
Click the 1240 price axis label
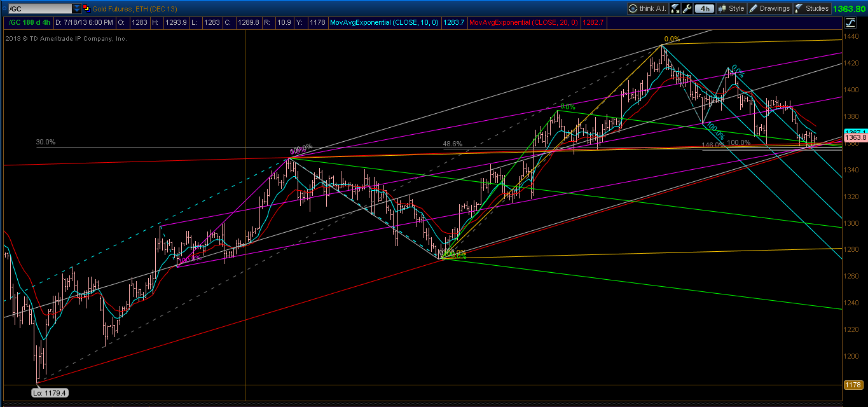tap(852, 303)
